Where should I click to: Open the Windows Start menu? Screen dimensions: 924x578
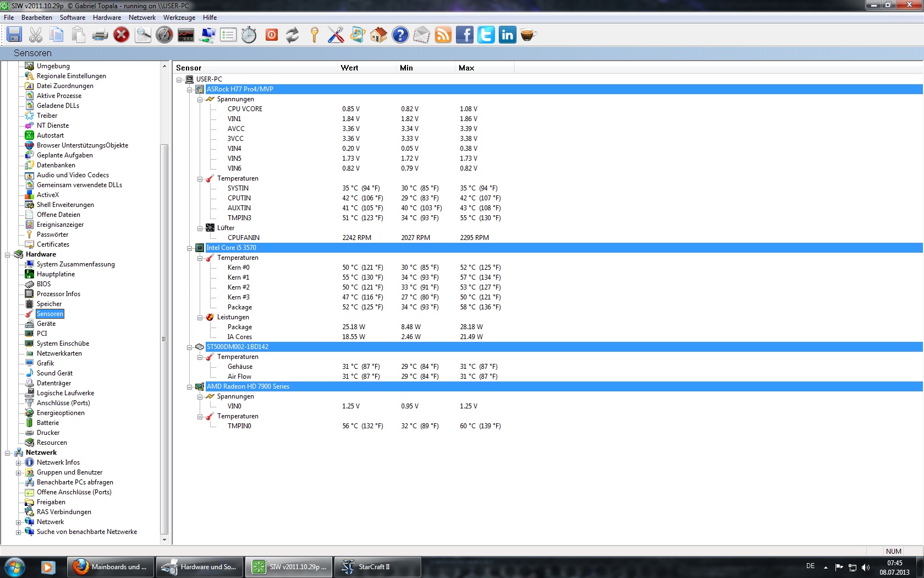[14, 567]
